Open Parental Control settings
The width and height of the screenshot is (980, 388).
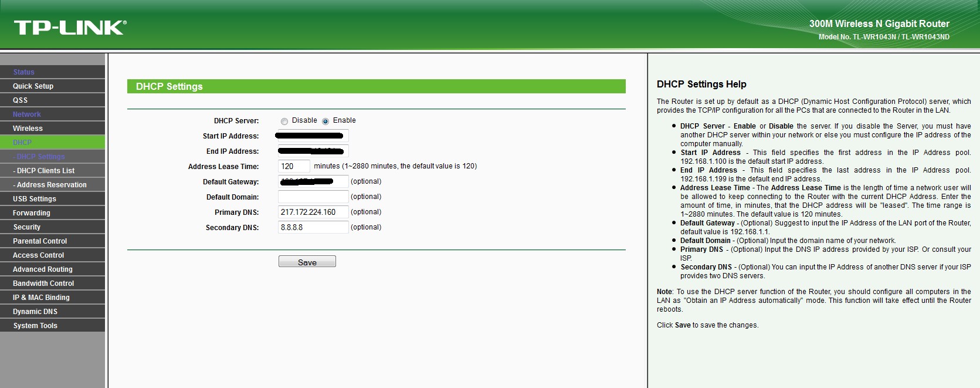(x=53, y=241)
